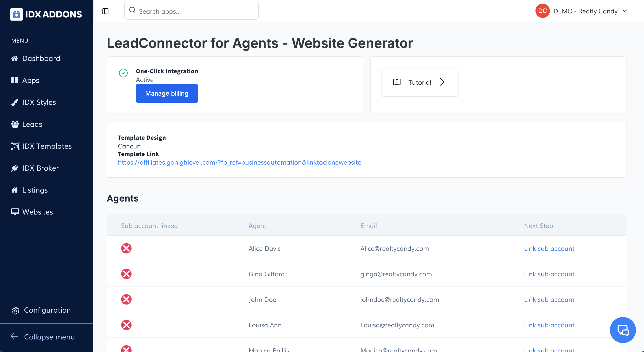The height and width of the screenshot is (352, 644).
Task: Click the Manage billing button
Action: click(167, 93)
